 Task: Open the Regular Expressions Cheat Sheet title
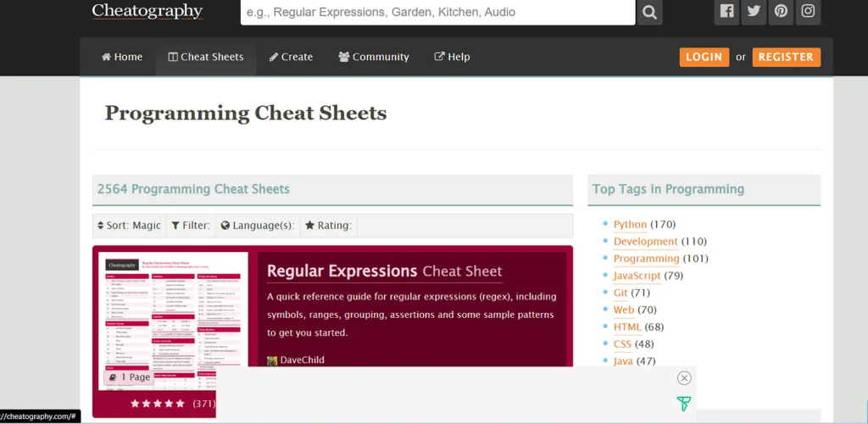point(385,271)
